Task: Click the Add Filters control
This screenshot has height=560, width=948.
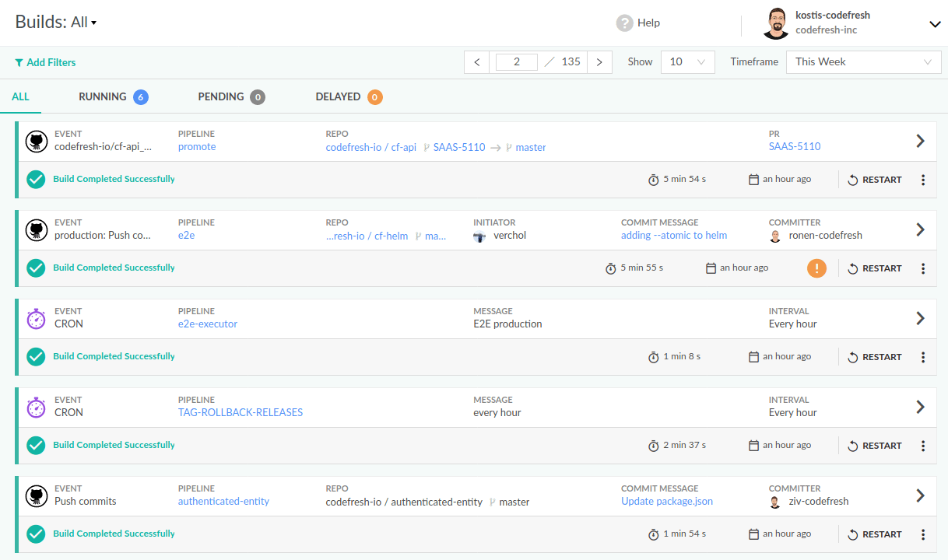Action: 44,62
